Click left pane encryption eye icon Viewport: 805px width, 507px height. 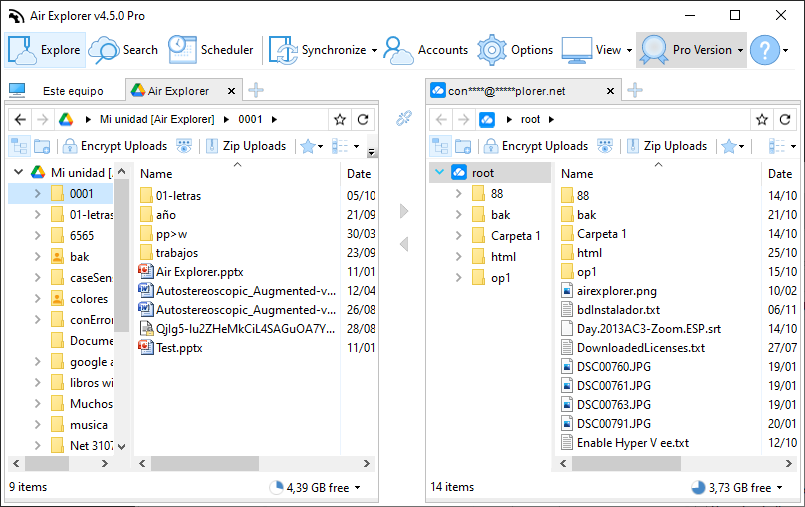click(184, 146)
